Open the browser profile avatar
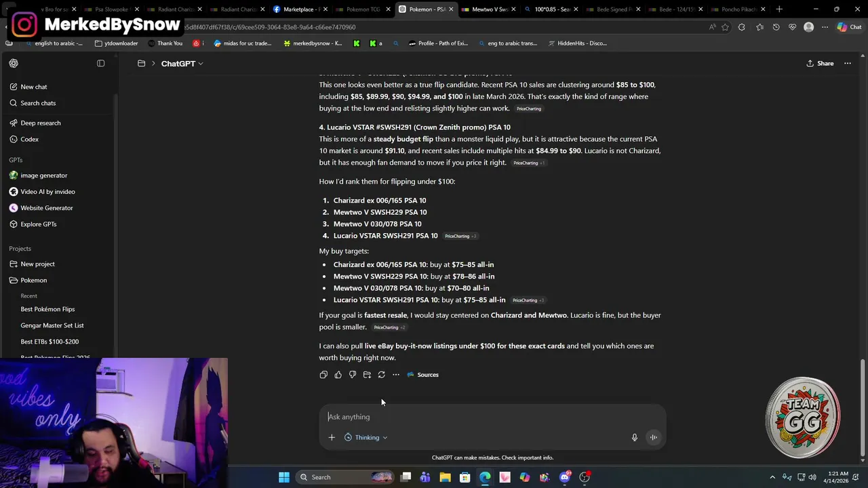The image size is (868, 488). pos(808,27)
